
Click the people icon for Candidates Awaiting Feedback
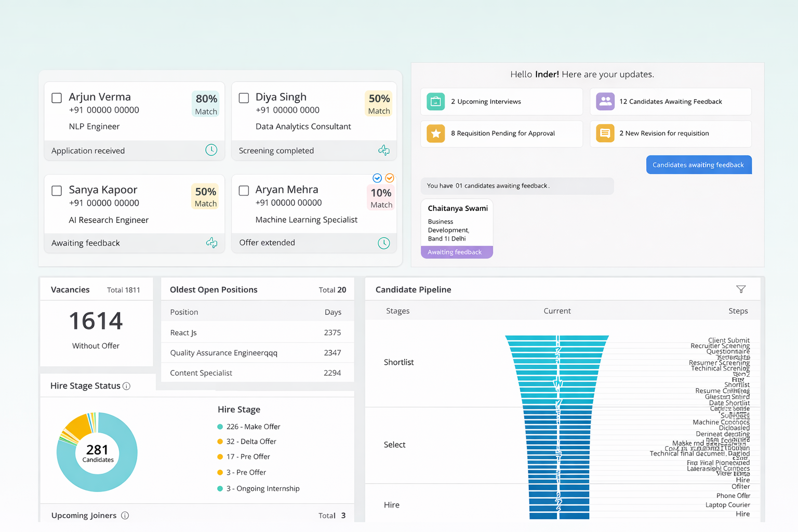coord(605,101)
